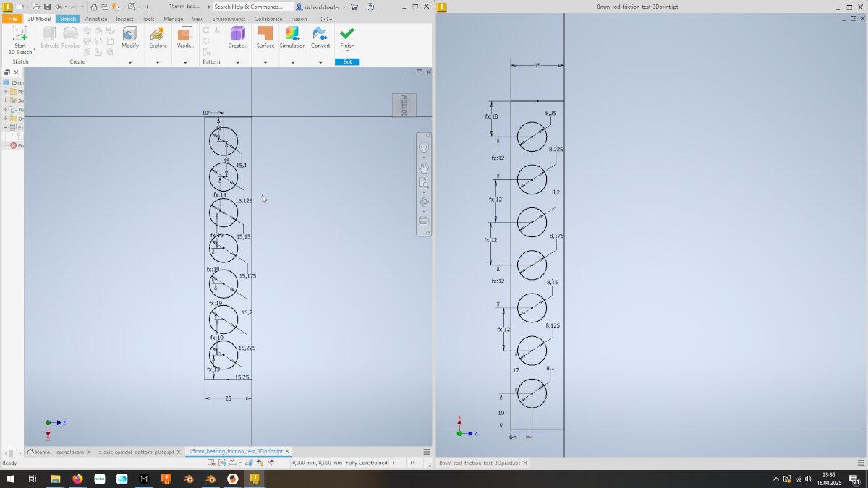Expand the Surface panel dropdown arrow

265,63
